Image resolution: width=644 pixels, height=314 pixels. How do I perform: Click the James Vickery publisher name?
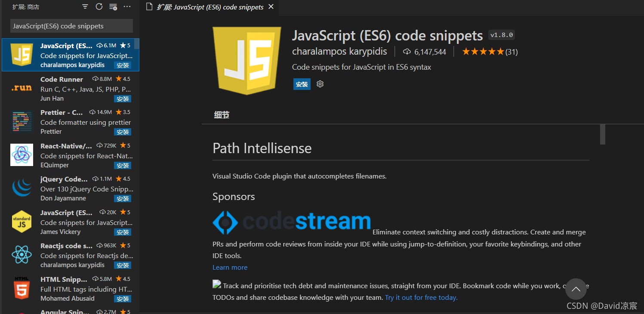60,232
